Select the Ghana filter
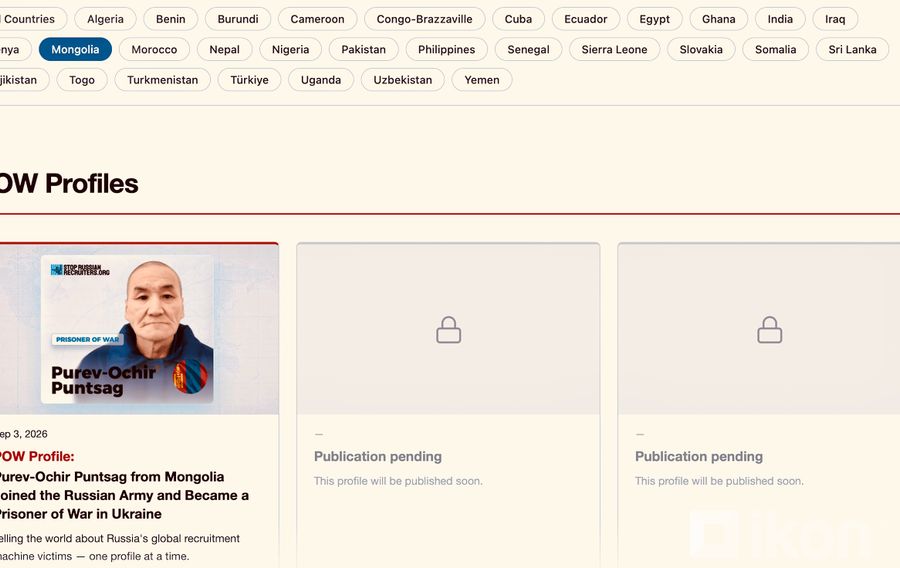900x568 pixels. click(719, 19)
